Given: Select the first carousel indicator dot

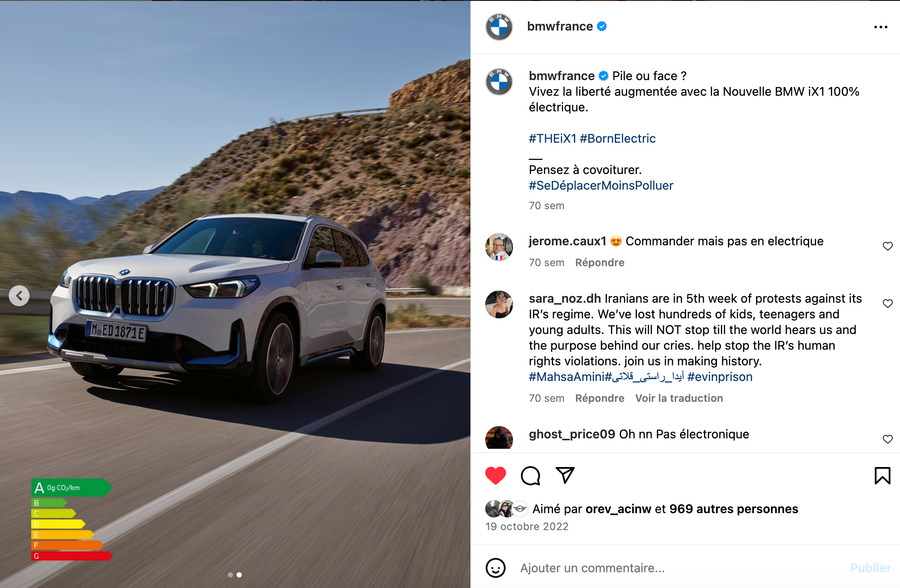Looking at the screenshot, I should 230,574.
